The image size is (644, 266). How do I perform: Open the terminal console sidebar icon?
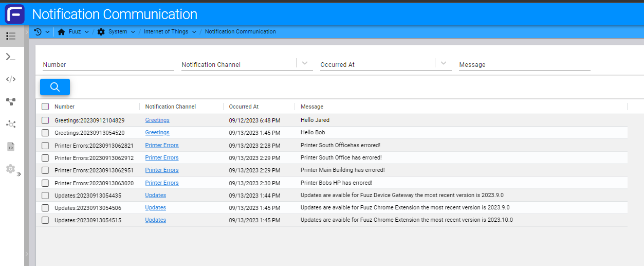[11, 57]
